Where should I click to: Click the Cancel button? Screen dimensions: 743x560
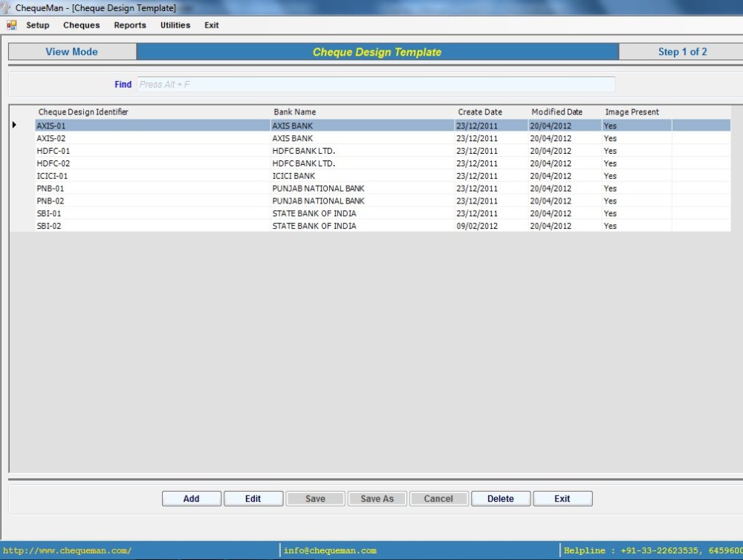click(439, 498)
